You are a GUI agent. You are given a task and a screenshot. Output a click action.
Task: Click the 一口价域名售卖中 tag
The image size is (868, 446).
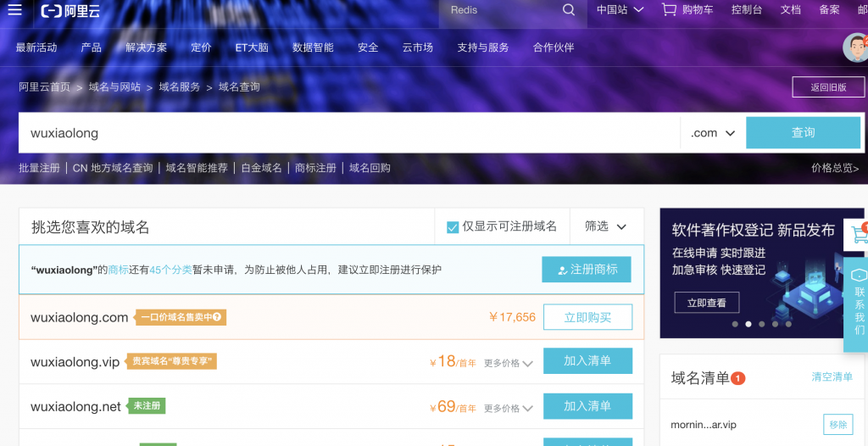coord(181,317)
